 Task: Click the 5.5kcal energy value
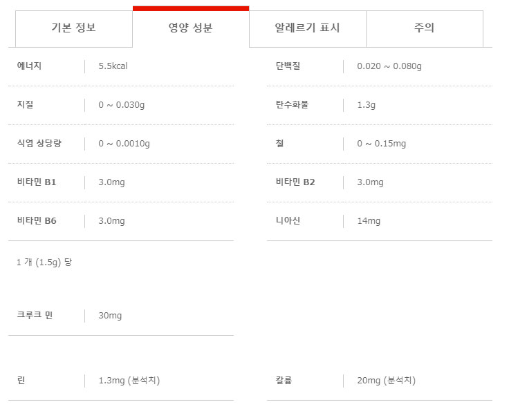(x=113, y=66)
